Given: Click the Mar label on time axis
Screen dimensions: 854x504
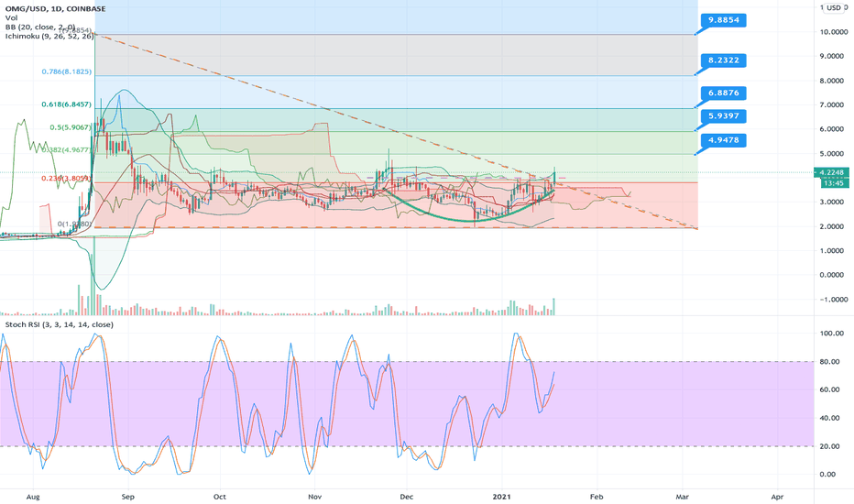Looking at the screenshot, I should tap(683, 497).
